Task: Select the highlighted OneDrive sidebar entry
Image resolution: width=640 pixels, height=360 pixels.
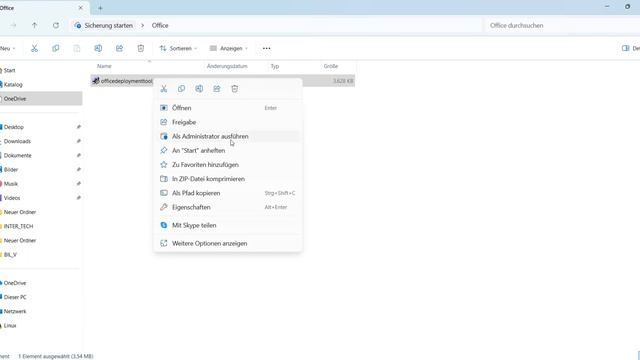Action: (x=41, y=99)
